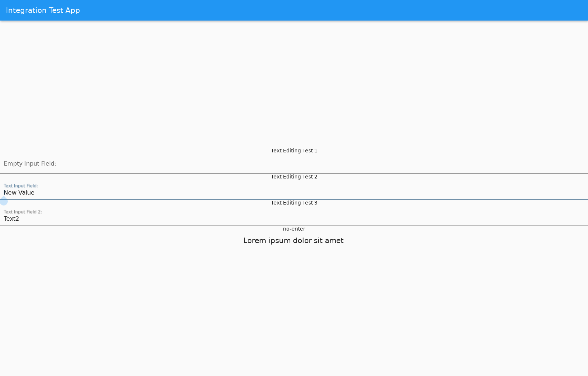Click the divider line below the empty field
Image resolution: width=588 pixels, height=376 pixels.
coord(147,173)
